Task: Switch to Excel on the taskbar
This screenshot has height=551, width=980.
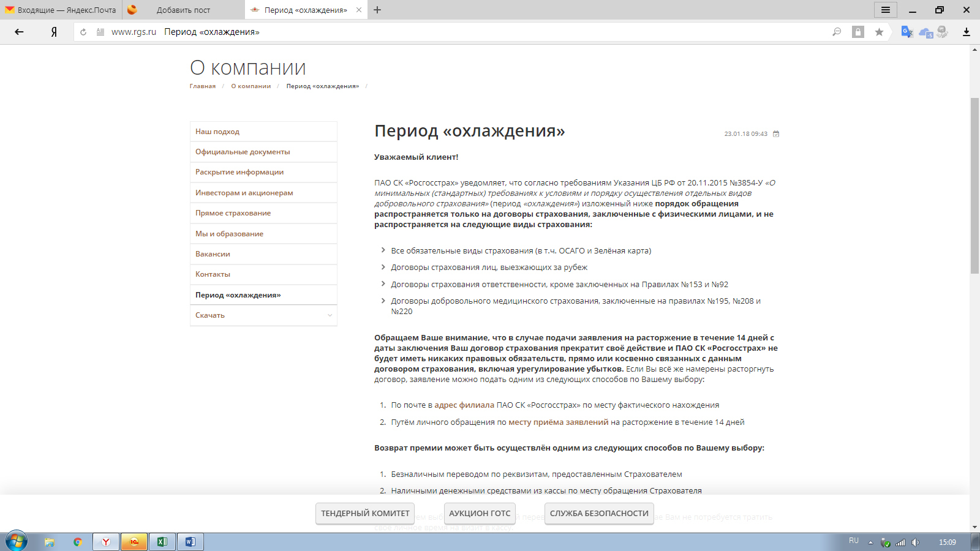Action: pyautogui.click(x=162, y=542)
